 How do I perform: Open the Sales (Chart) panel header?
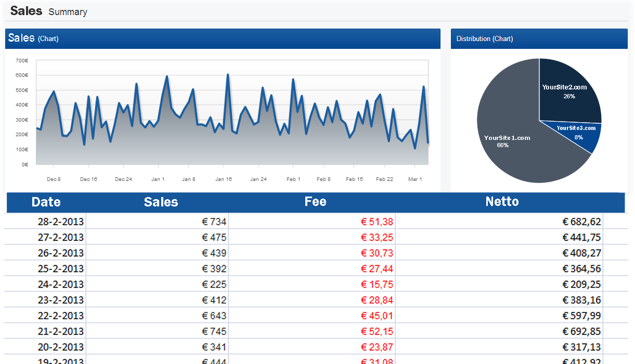(x=33, y=38)
